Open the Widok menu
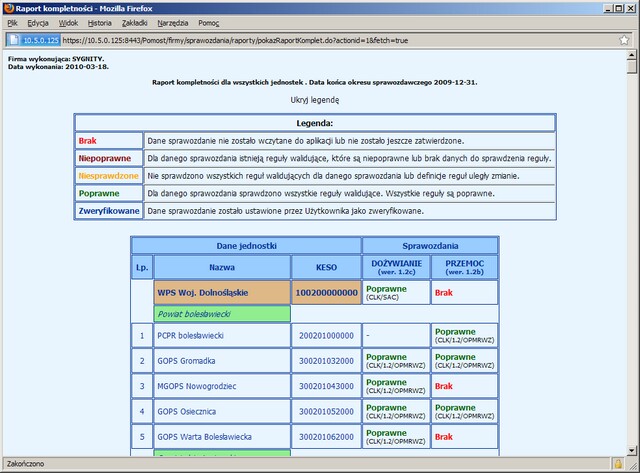The height and width of the screenshot is (473, 640). click(68, 22)
